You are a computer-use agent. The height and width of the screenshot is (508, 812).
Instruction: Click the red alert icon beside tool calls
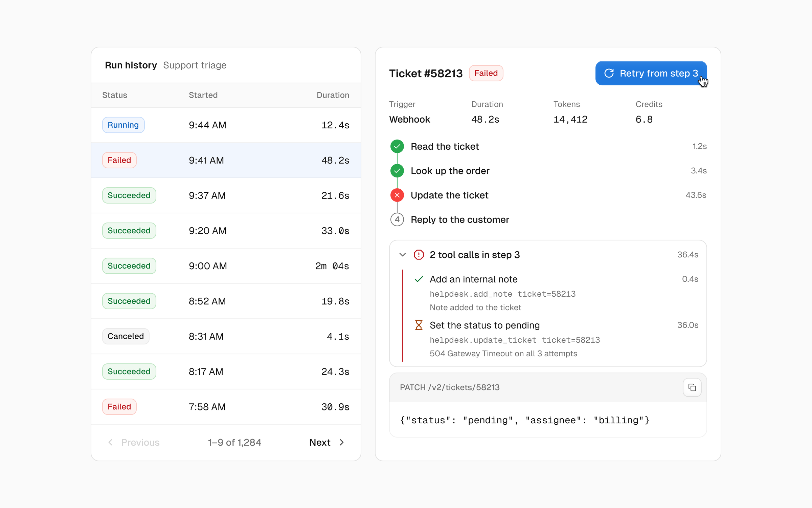coord(419,255)
